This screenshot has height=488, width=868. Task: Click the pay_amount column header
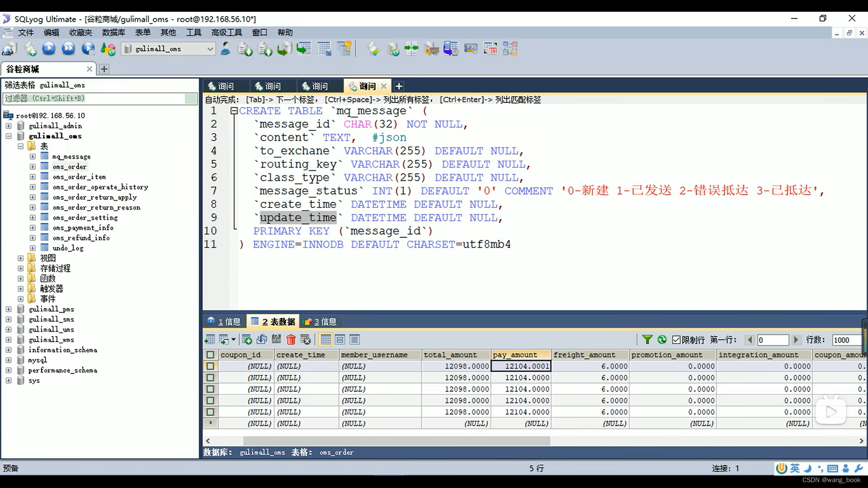point(521,355)
